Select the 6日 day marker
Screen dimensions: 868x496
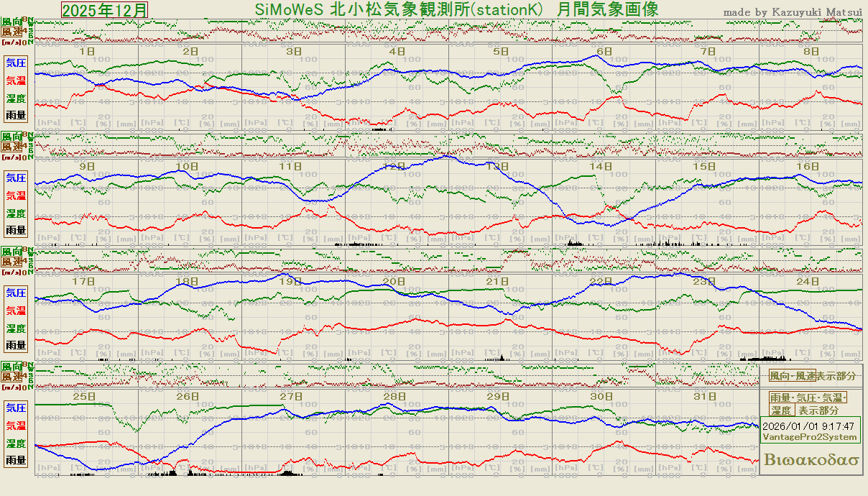click(604, 52)
